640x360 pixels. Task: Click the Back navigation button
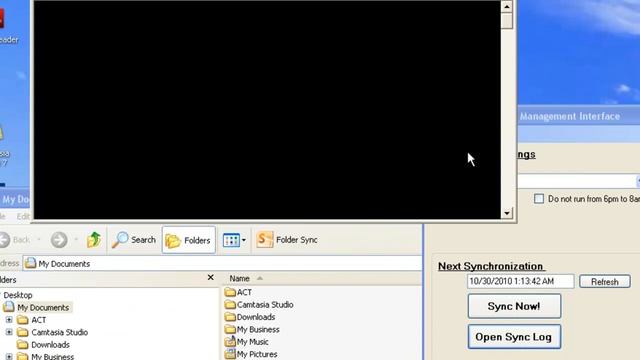pyautogui.click(x=14, y=240)
